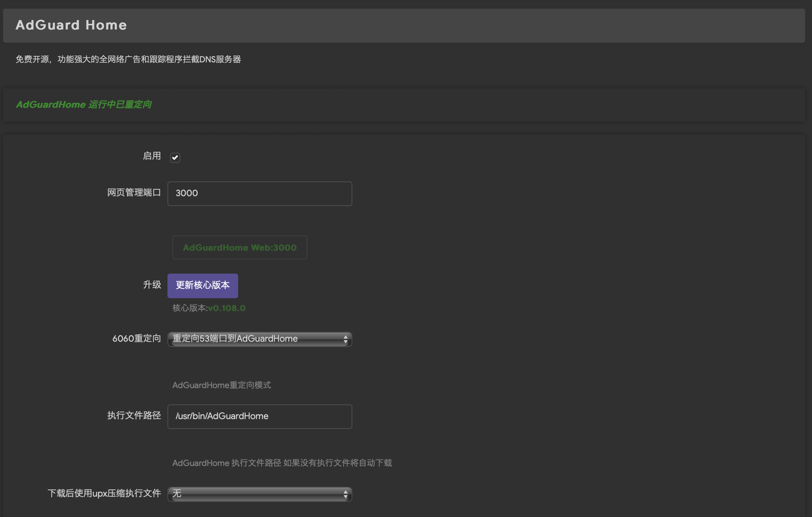Open the upx压缩执行文件 dropdown showing 无
The width and height of the screenshot is (812, 517).
tap(260, 494)
